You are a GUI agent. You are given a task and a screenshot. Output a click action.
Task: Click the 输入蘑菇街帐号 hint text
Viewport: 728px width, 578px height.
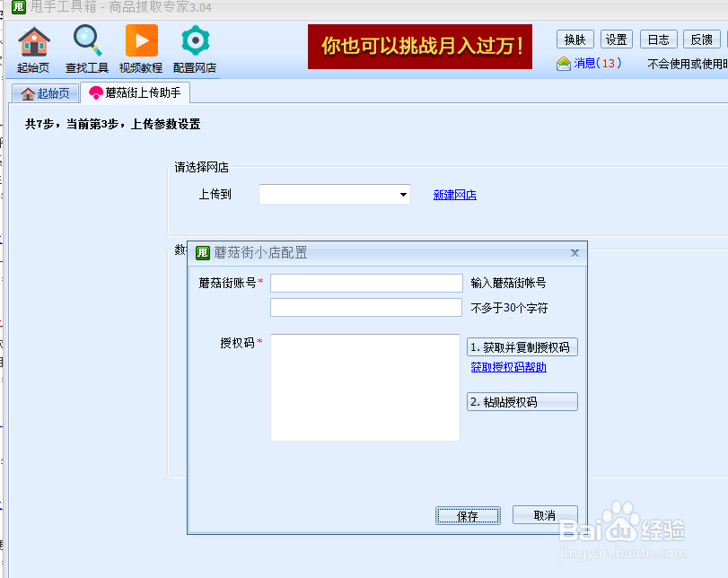tap(508, 283)
